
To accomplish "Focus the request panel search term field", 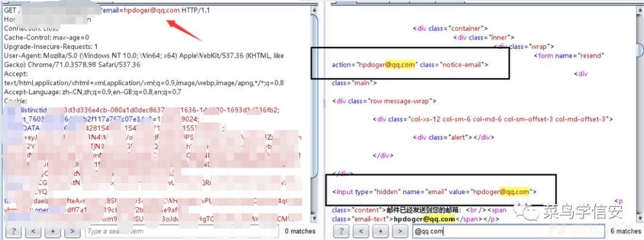I will click(x=181, y=231).
